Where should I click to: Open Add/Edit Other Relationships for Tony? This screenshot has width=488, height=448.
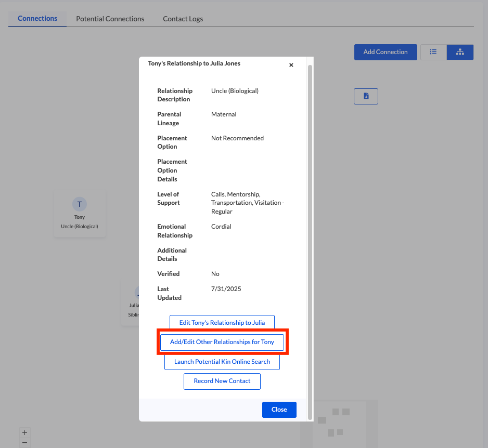tap(222, 342)
